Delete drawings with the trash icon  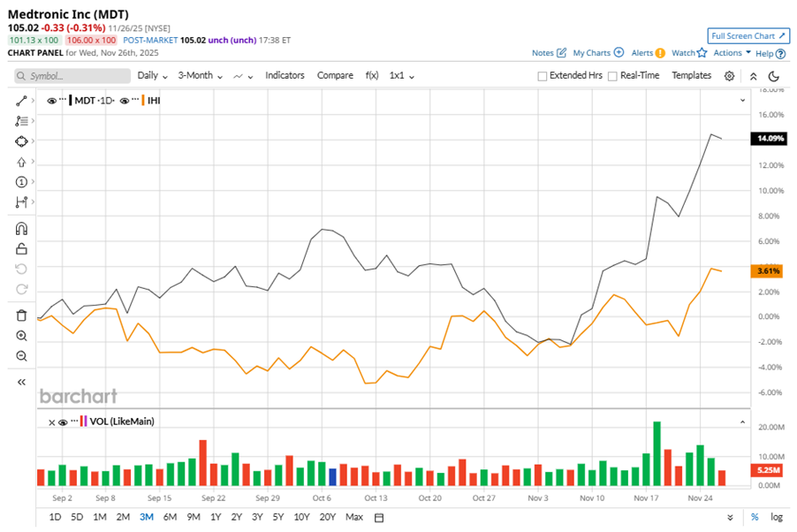21,315
